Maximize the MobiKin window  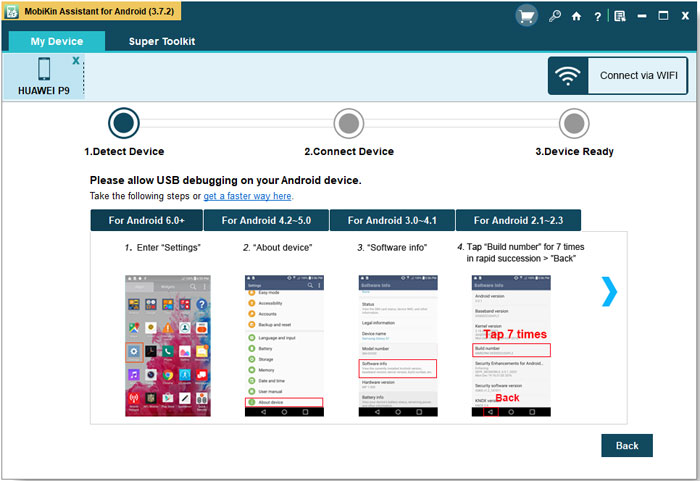tap(663, 16)
